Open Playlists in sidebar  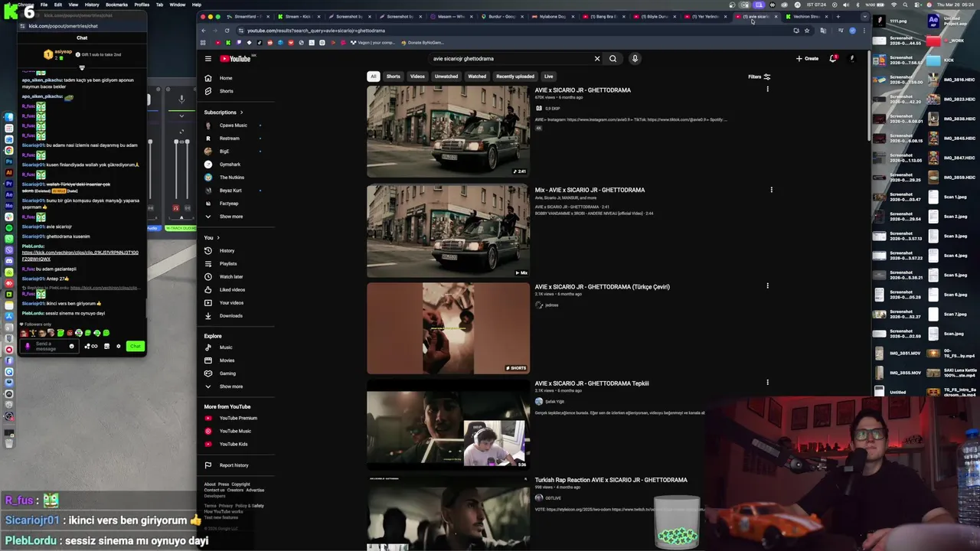[x=227, y=263]
